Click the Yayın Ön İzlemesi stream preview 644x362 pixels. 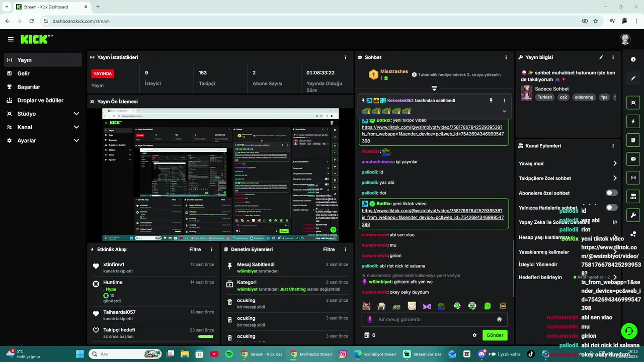pyautogui.click(x=220, y=174)
